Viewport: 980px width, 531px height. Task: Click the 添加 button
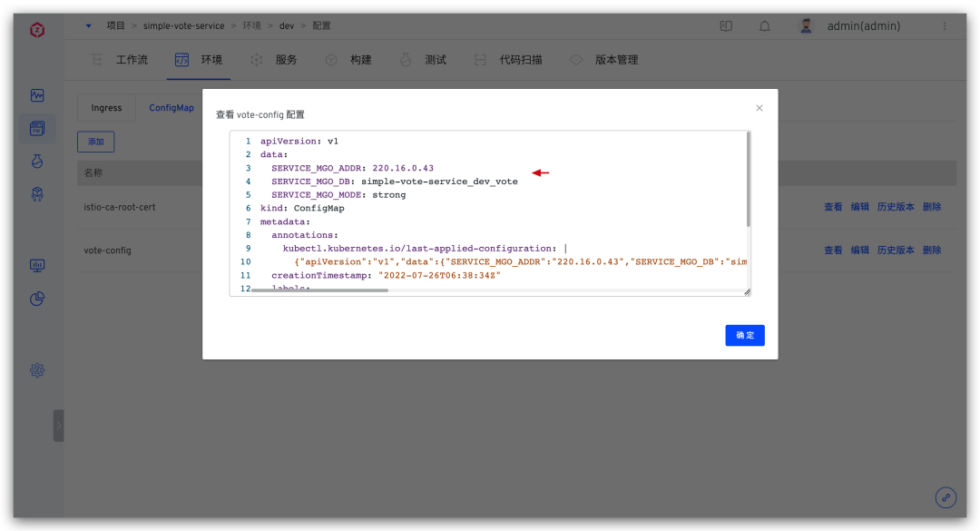point(95,142)
